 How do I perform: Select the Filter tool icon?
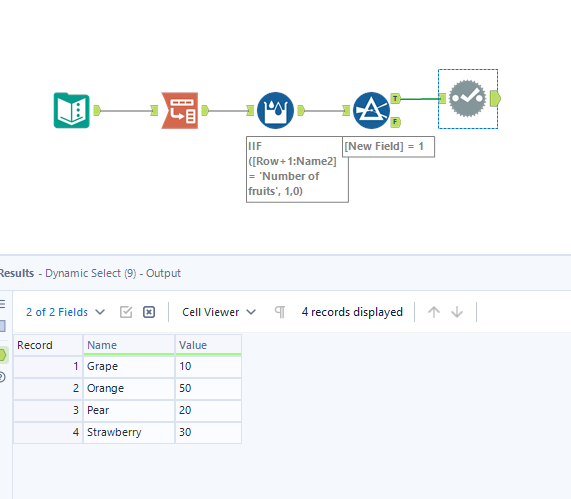[371, 110]
